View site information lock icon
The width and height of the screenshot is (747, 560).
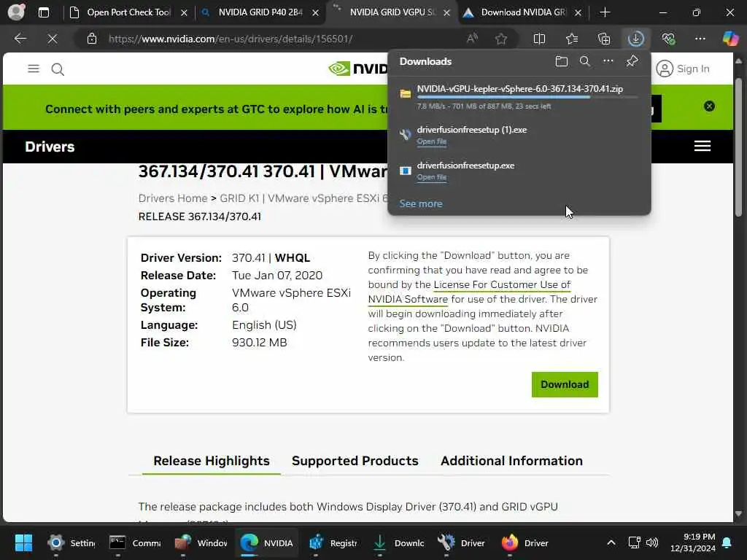pyautogui.click(x=92, y=39)
